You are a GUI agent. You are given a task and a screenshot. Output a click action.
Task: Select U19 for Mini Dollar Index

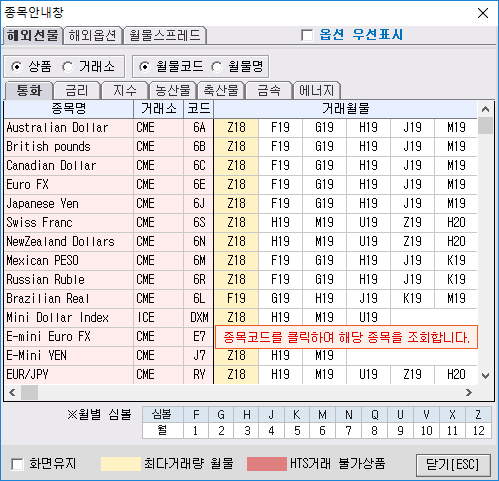click(x=368, y=317)
